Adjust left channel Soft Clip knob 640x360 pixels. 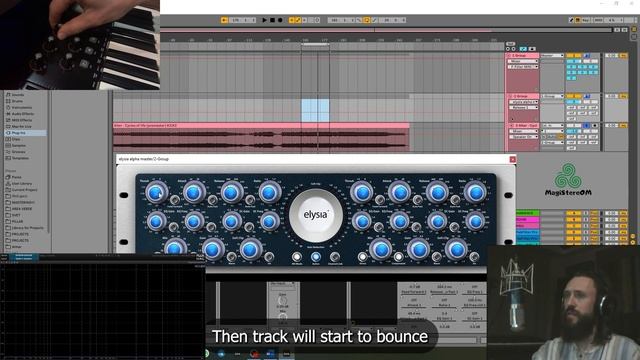[x=250, y=249]
